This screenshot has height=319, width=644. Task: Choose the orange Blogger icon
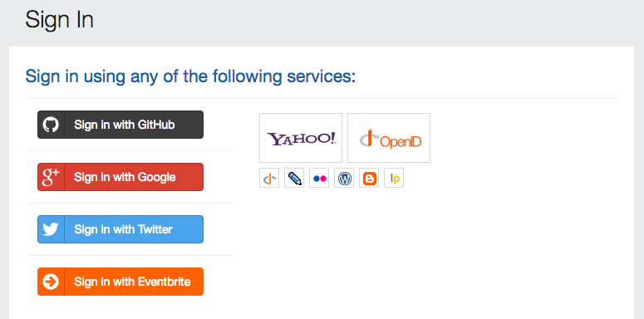pos(369,178)
